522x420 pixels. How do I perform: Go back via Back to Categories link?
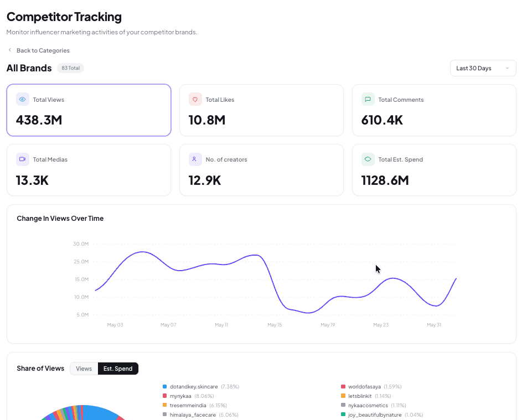(x=43, y=50)
